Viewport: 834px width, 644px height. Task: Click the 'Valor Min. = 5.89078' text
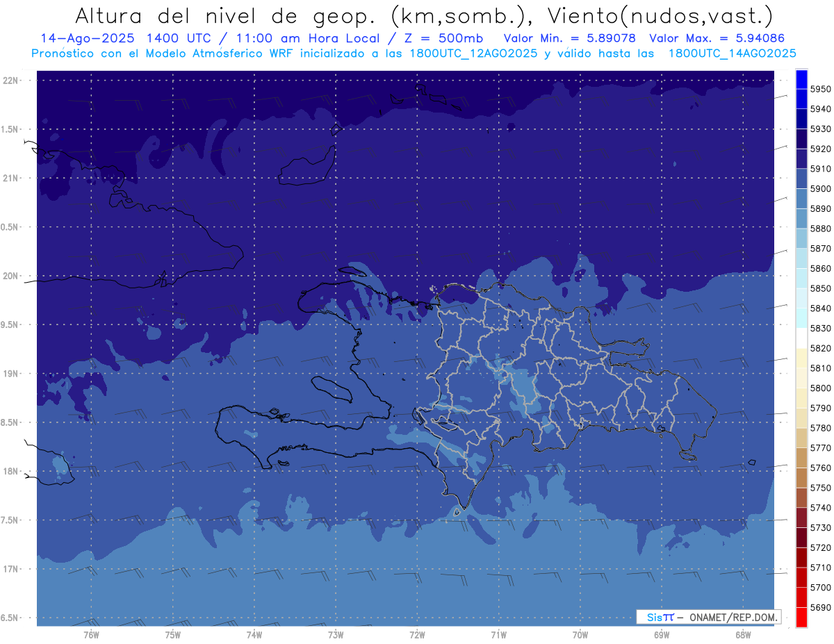click(x=569, y=38)
